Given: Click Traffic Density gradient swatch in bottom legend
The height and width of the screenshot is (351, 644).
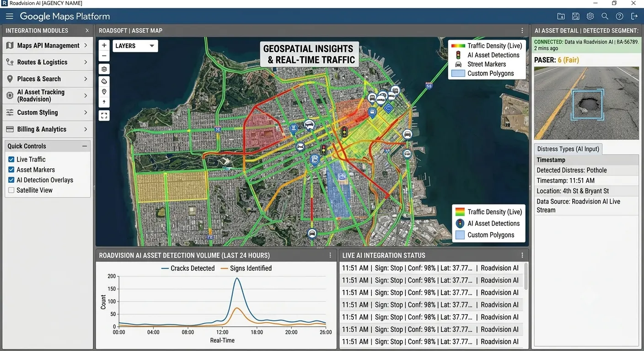Looking at the screenshot, I should (460, 212).
